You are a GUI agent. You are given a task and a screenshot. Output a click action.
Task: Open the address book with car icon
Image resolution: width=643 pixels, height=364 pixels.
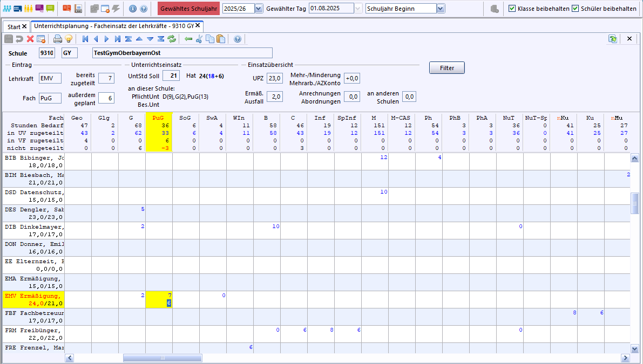point(78,8)
